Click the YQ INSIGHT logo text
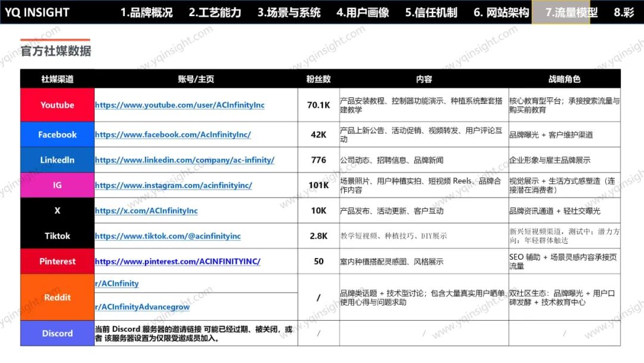Viewport: 644px width, 363px height. click(x=37, y=13)
